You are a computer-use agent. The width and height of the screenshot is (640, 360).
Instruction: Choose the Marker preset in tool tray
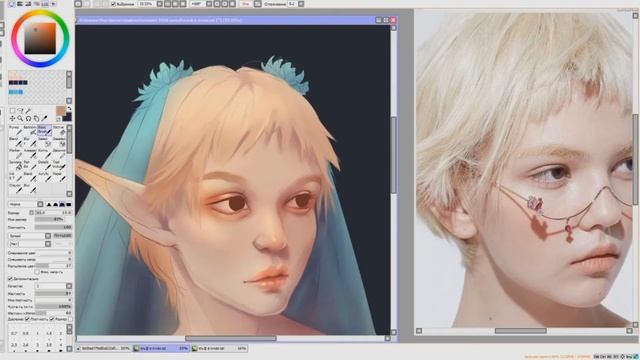[x=16, y=153]
